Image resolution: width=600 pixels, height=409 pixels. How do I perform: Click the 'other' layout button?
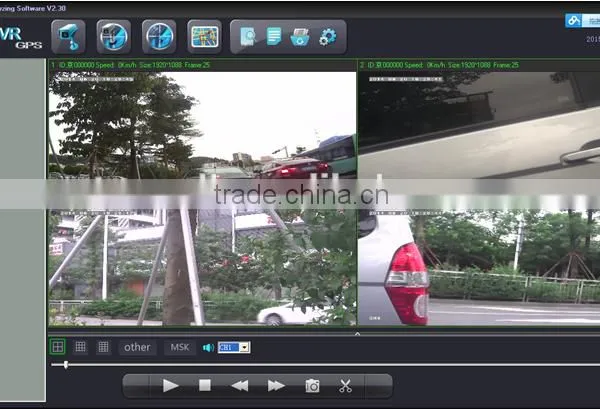(137, 347)
